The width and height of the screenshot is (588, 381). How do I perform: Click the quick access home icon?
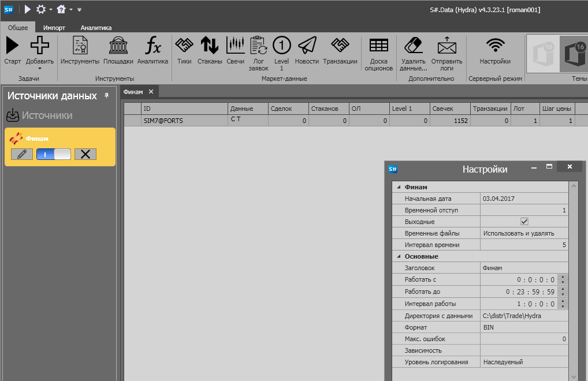pos(61,9)
